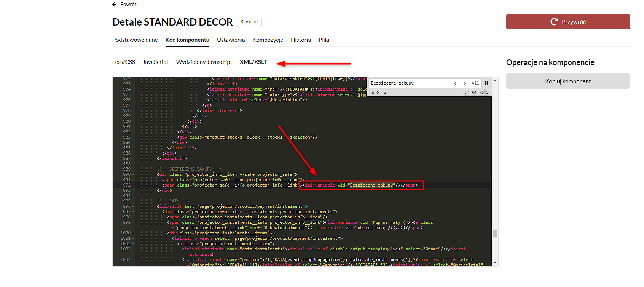Select the Kod komponentu tab
The width and height of the screenshot is (644, 287).
(187, 40)
